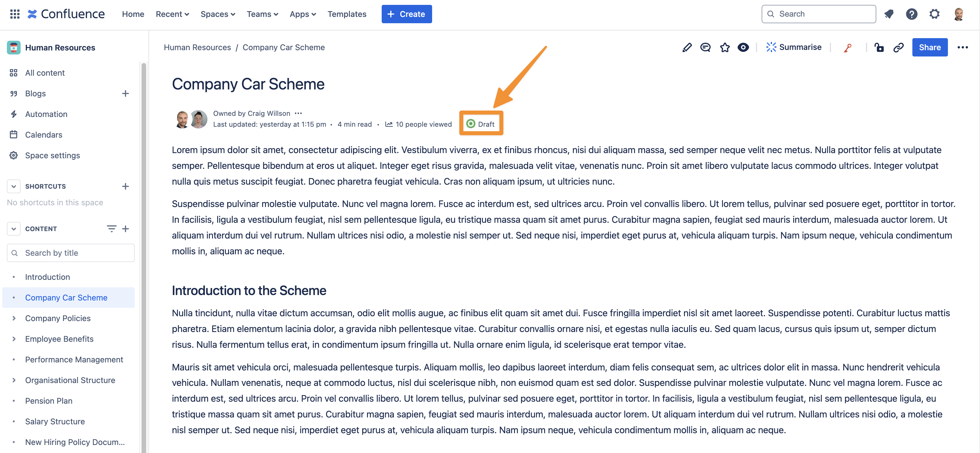Switch to the Templates menu item

point(346,14)
